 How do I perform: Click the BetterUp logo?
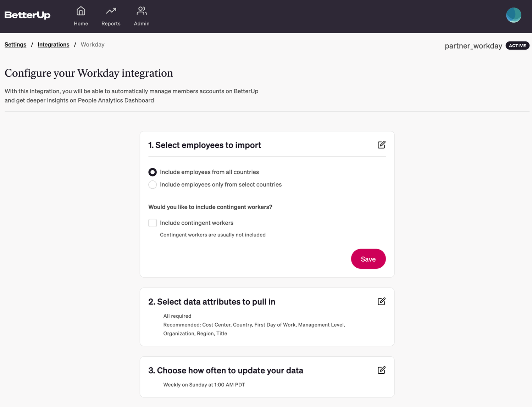pos(27,15)
